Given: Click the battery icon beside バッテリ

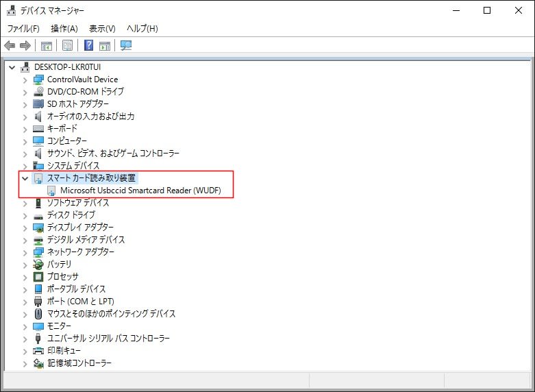Looking at the screenshot, I should click(x=38, y=265).
